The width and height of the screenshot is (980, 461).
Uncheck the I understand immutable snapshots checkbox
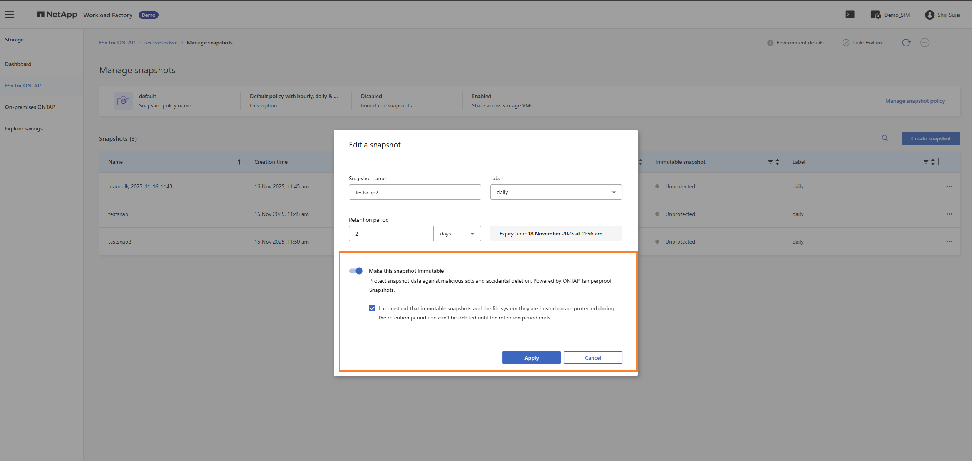click(372, 308)
